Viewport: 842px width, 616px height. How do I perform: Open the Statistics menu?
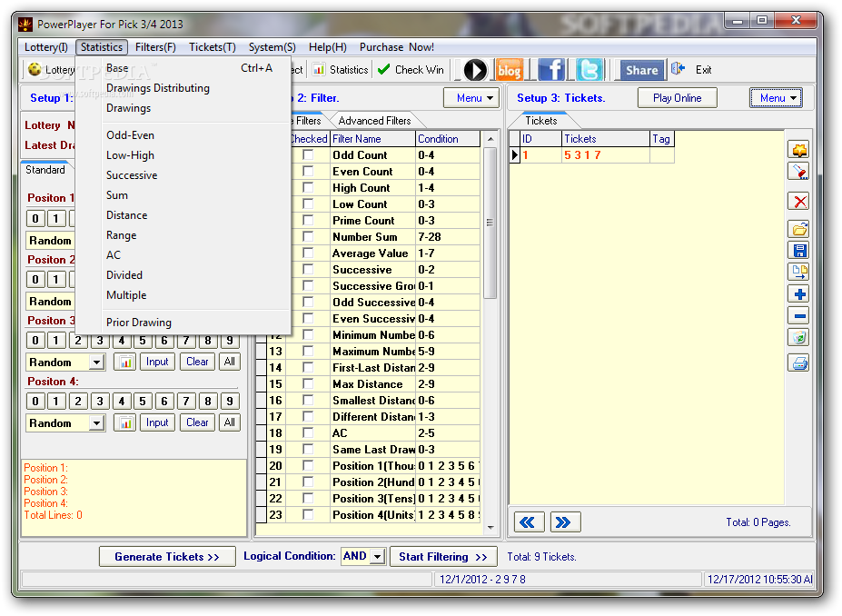tap(102, 47)
